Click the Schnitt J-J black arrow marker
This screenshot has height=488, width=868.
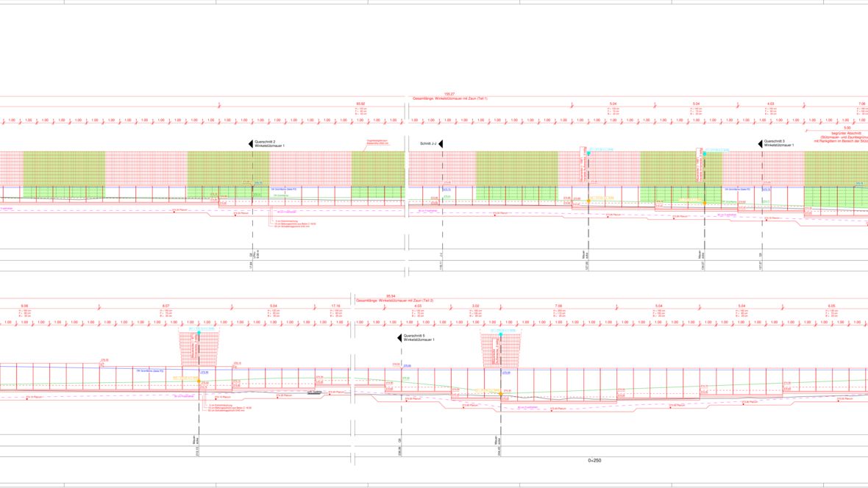(x=441, y=144)
